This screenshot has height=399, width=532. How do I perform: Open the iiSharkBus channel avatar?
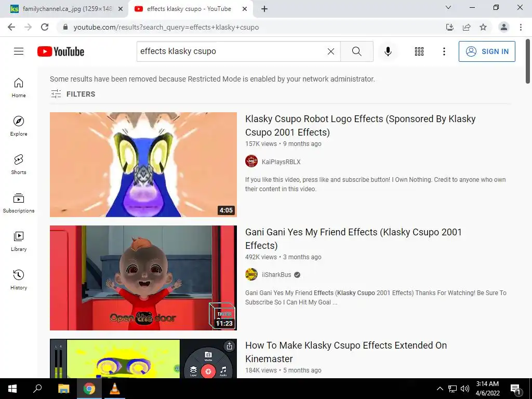(251, 274)
